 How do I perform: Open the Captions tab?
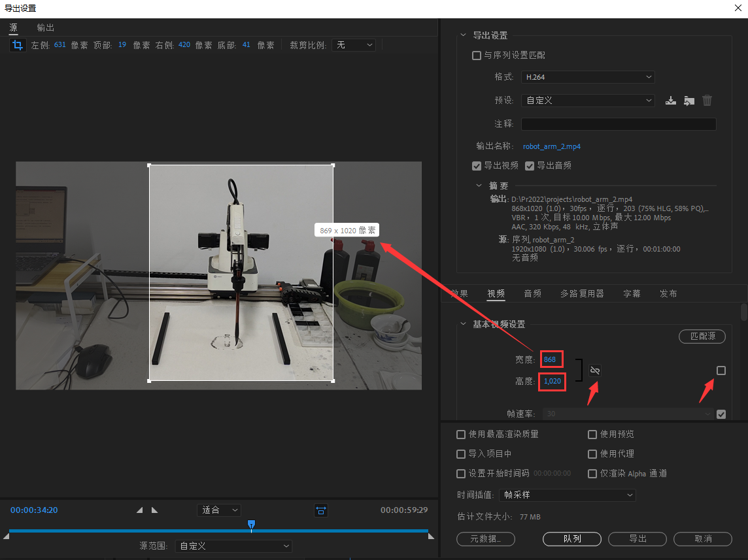pos(632,293)
